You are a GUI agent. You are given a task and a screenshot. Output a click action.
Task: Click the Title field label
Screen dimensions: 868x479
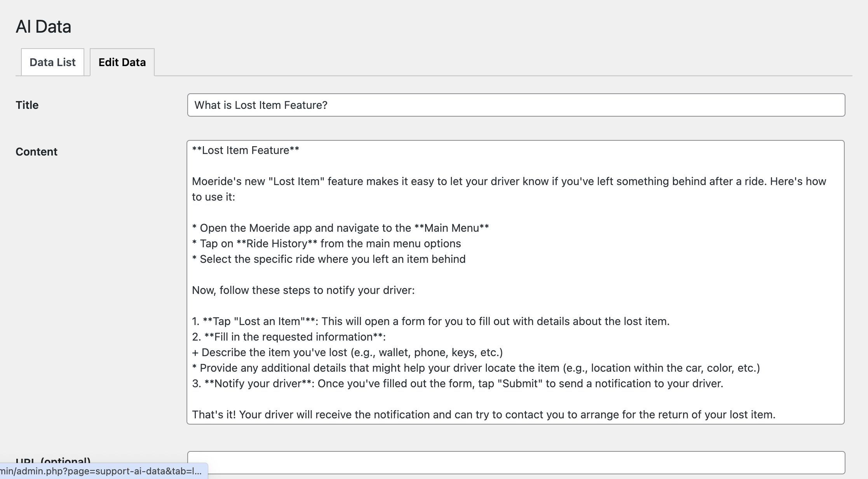point(27,105)
